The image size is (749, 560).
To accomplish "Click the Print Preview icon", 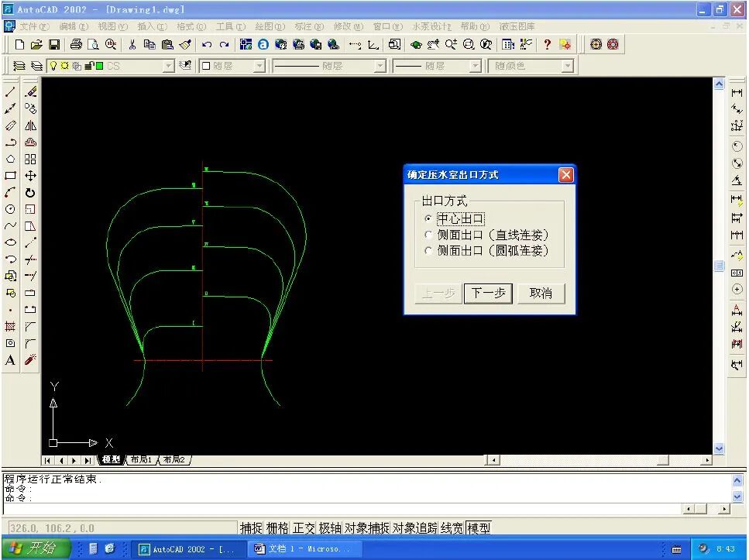I will [94, 44].
